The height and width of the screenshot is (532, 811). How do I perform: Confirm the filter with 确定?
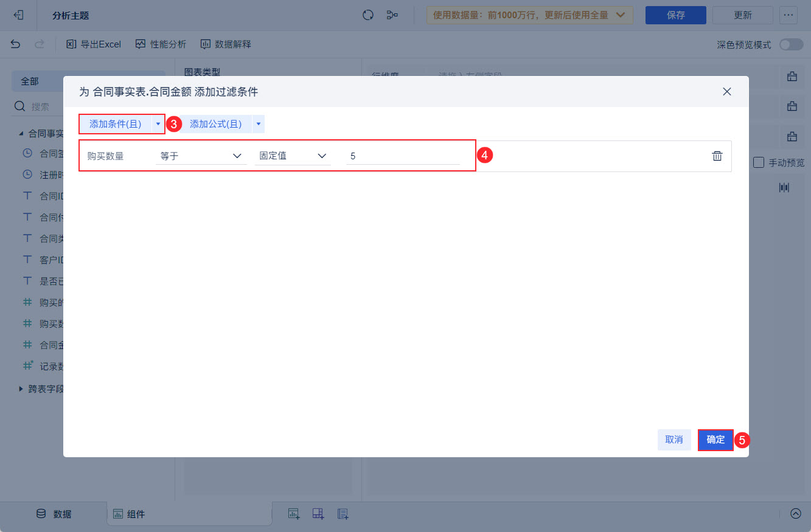pyautogui.click(x=715, y=440)
